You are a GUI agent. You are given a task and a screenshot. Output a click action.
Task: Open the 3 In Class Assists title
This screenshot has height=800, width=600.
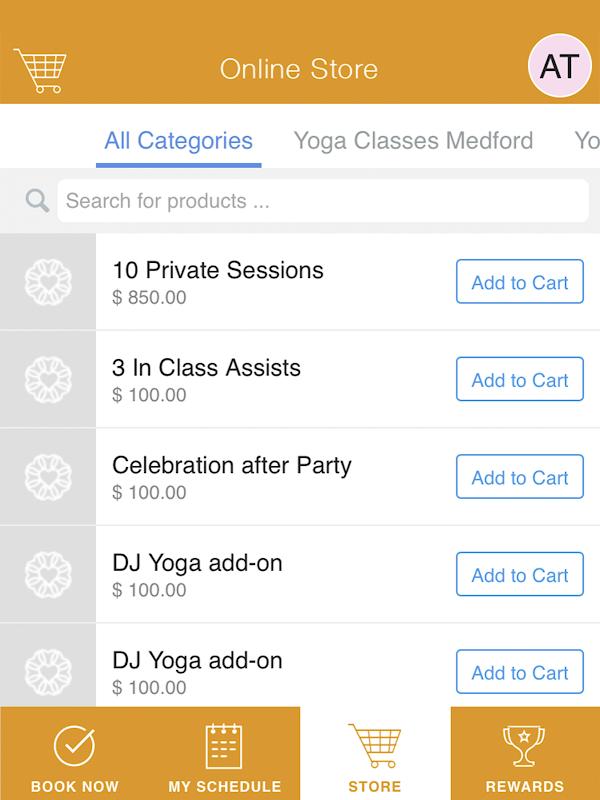206,368
